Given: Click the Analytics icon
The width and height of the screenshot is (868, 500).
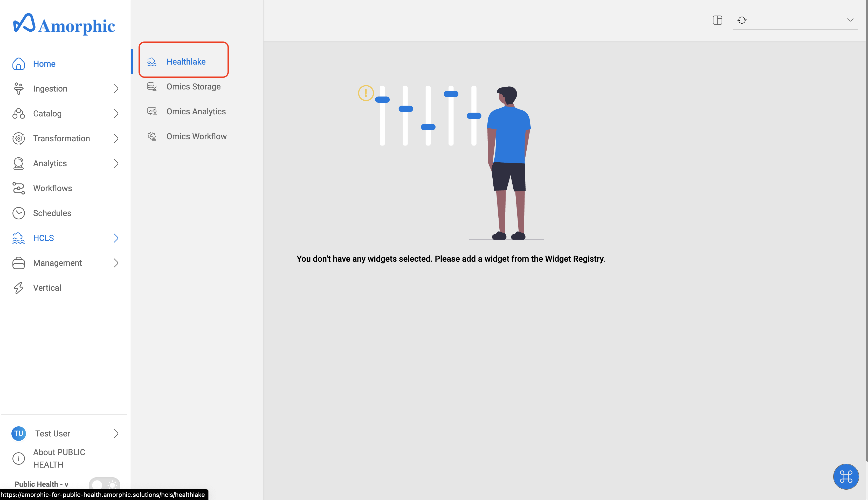Looking at the screenshot, I should pyautogui.click(x=19, y=163).
